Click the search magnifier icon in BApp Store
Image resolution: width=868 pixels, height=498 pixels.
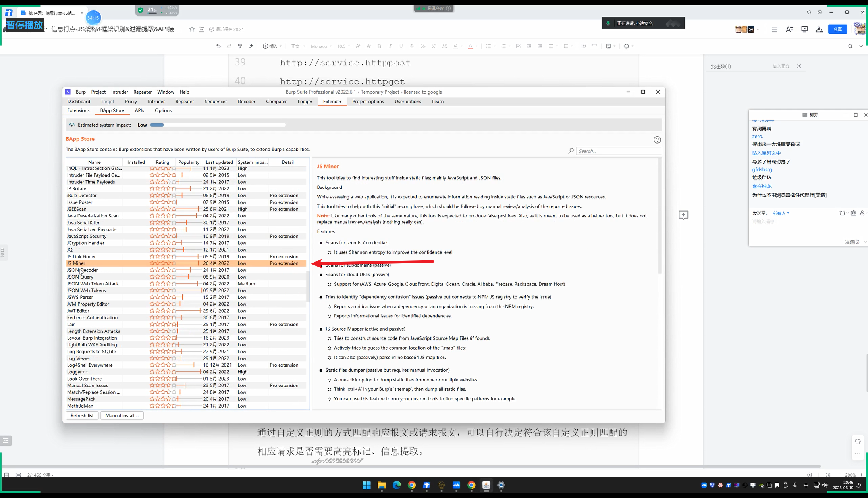571,151
